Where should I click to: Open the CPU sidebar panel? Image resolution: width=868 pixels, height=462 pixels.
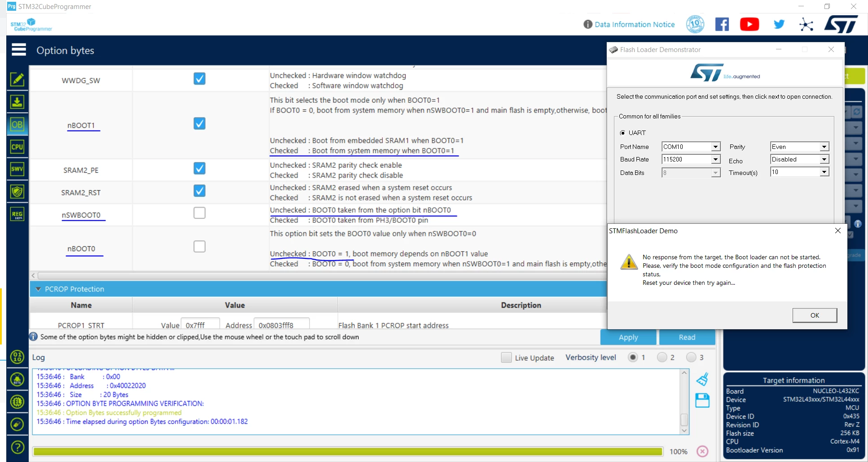(x=17, y=147)
